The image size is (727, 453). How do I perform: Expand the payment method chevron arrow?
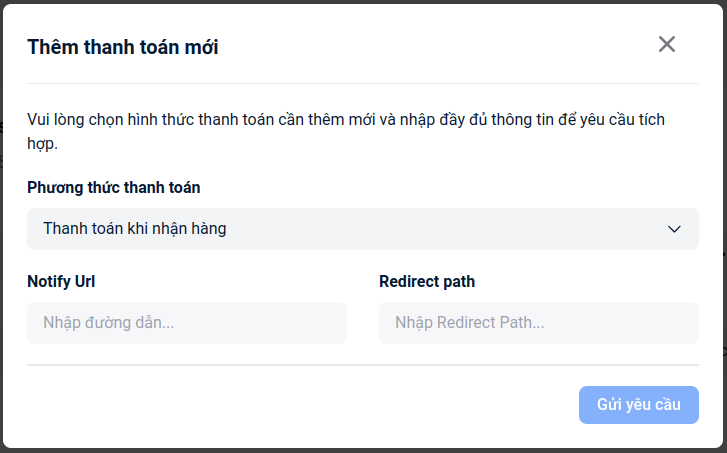point(674,229)
